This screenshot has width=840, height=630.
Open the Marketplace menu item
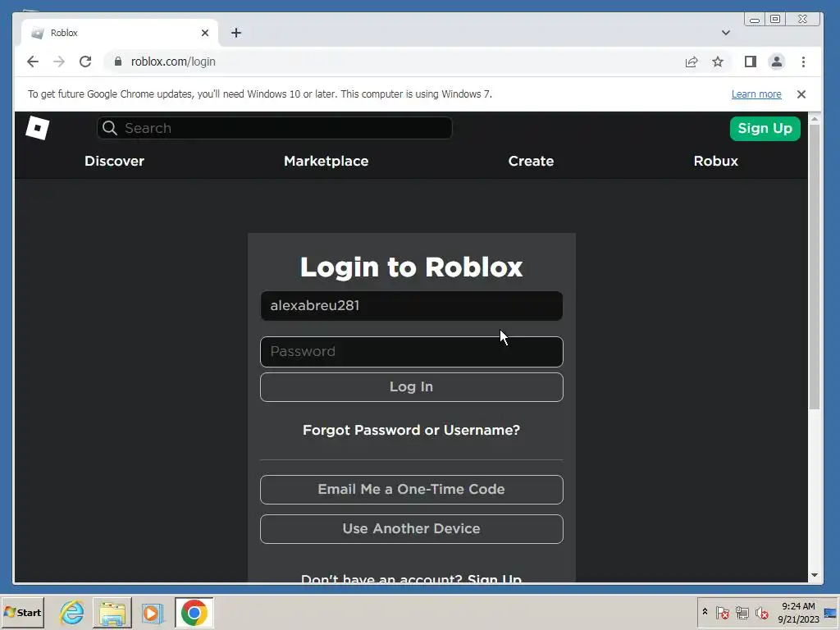pyautogui.click(x=326, y=162)
